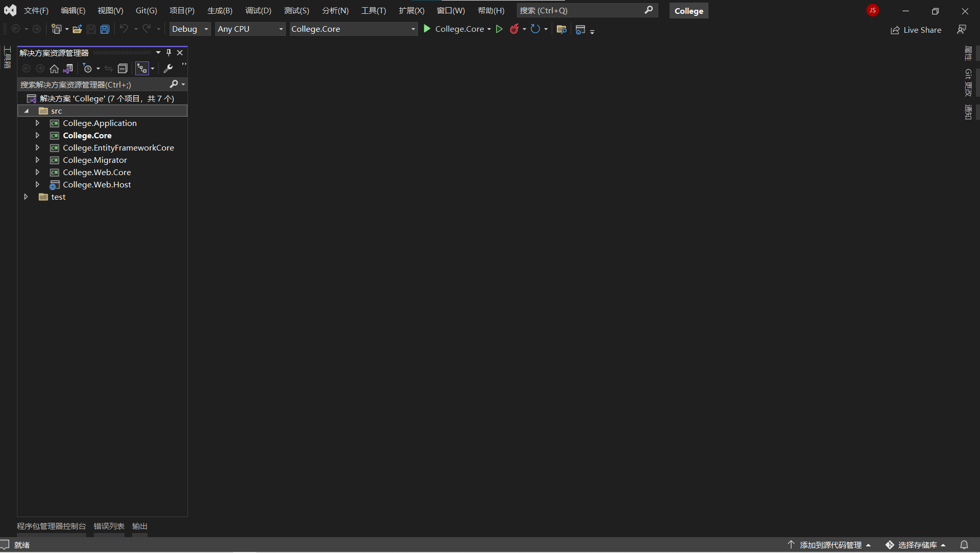Viewport: 980px width, 553px height.
Task: Open the Solution Explorer window position dropdown
Action: pyautogui.click(x=158, y=53)
